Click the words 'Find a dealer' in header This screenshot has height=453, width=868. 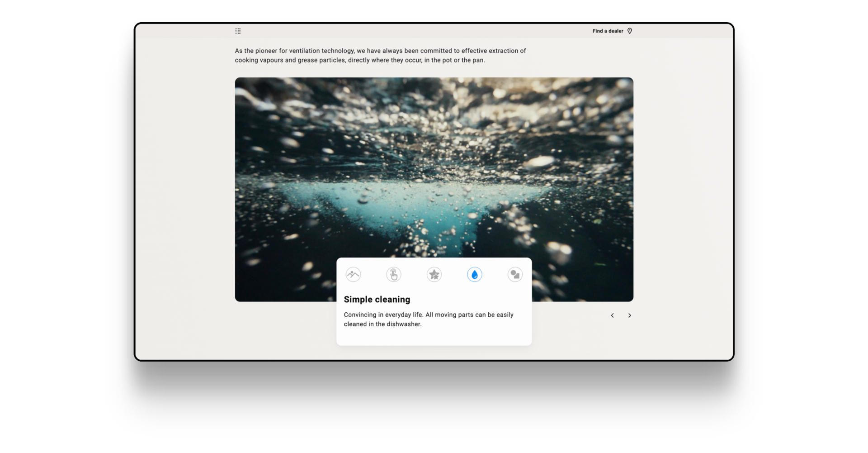(608, 31)
